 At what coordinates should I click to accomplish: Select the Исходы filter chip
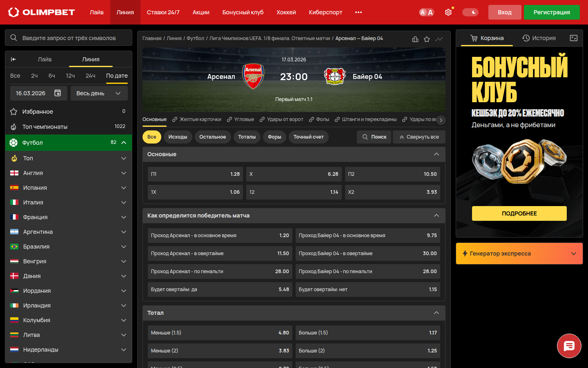[178, 137]
